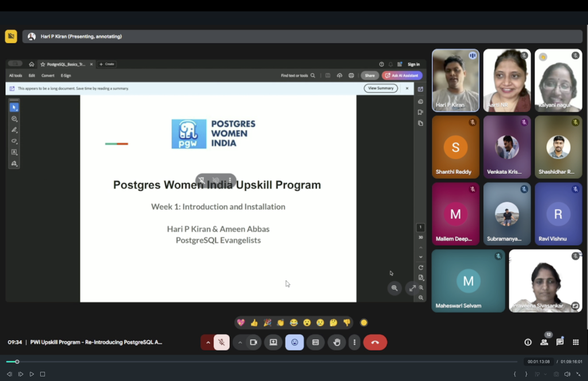Image resolution: width=588 pixels, height=381 pixels.
Task: Click the Ask AI Assistant button
Action: point(402,75)
